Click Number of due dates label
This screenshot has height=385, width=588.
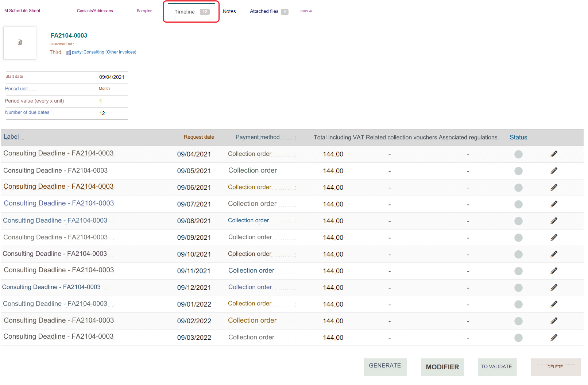pos(27,112)
